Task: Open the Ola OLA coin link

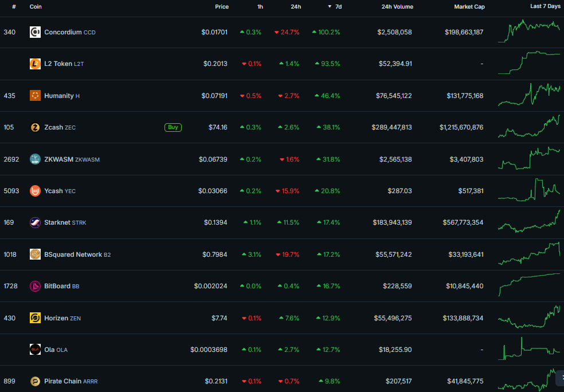Action: (x=56, y=350)
